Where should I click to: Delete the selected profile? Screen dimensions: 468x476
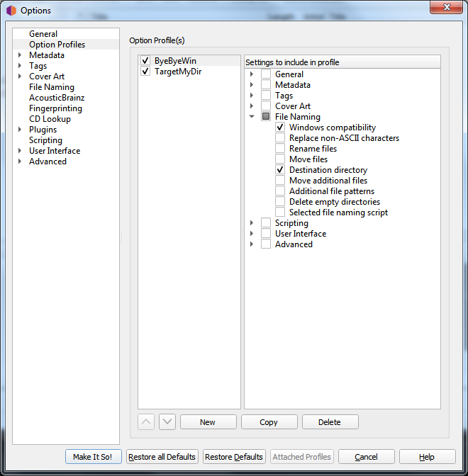tap(330, 422)
